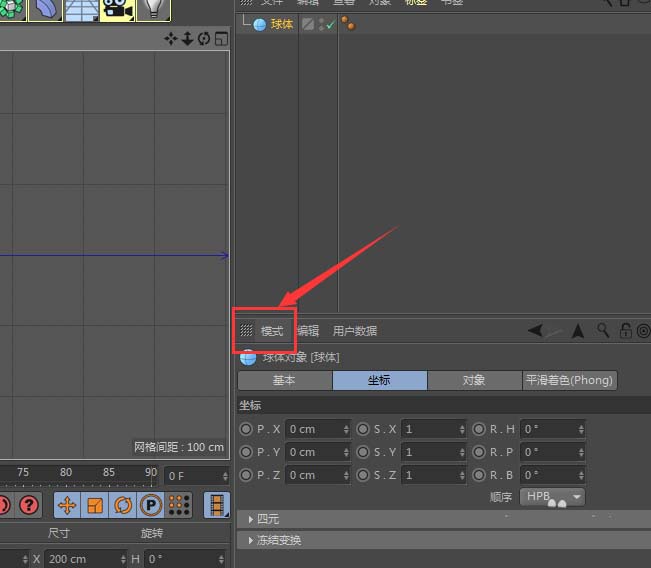The image size is (651, 568).
Task: Click the camera icon in top toolbar
Action: pyautogui.click(x=118, y=10)
